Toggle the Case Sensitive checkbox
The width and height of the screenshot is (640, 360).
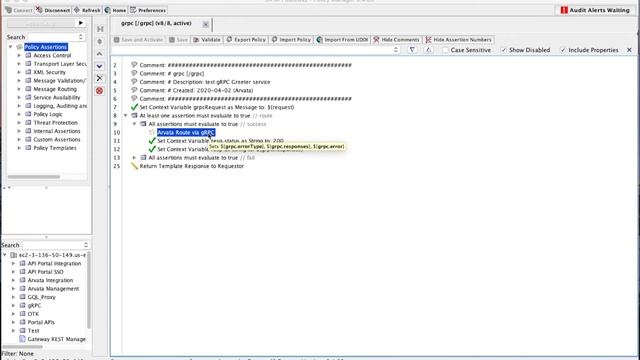(445, 50)
